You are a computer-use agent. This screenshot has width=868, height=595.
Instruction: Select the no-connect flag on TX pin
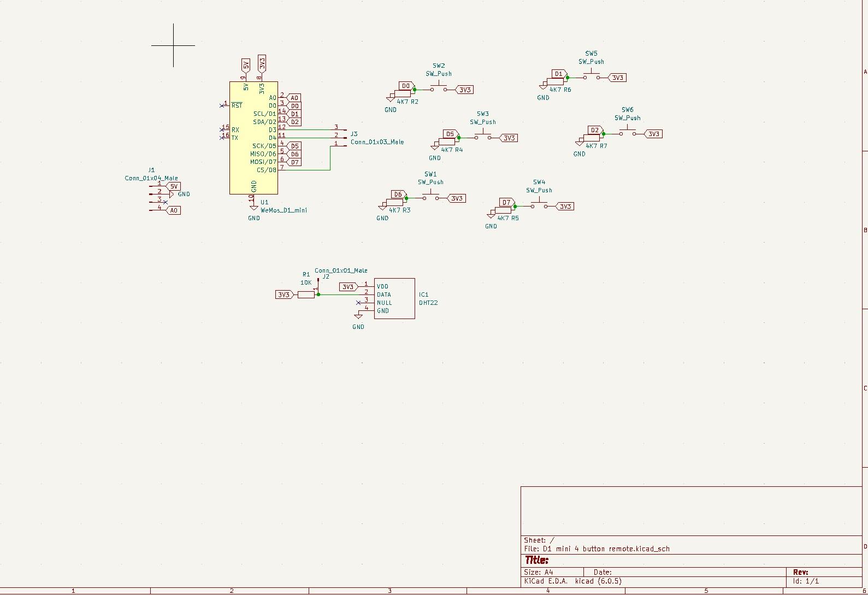222,138
